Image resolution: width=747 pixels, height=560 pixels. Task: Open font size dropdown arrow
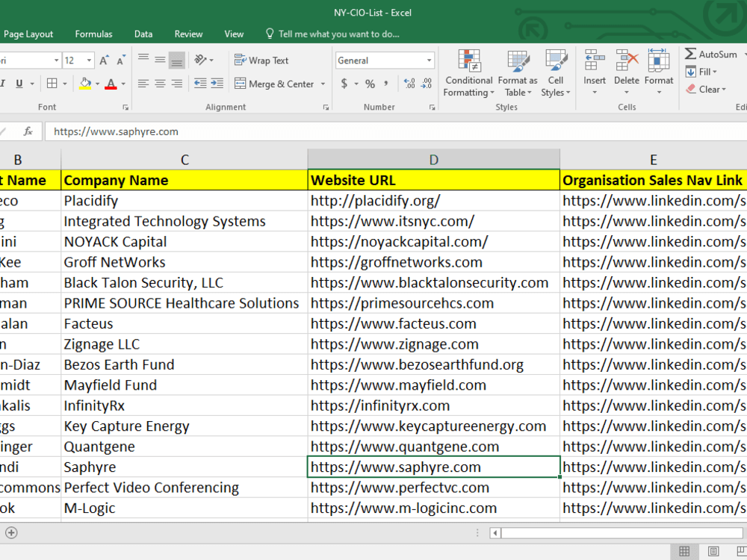pos(89,60)
